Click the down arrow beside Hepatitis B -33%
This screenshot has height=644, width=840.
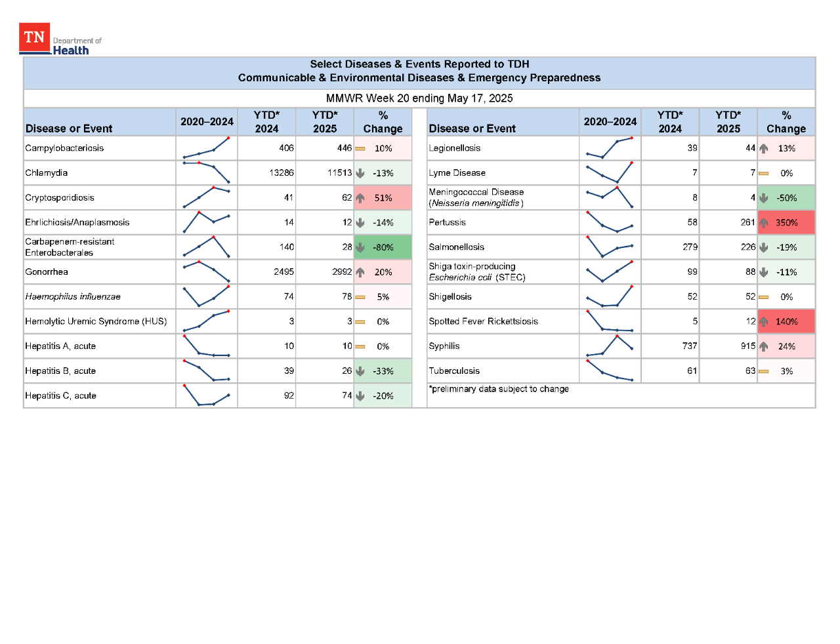click(360, 371)
